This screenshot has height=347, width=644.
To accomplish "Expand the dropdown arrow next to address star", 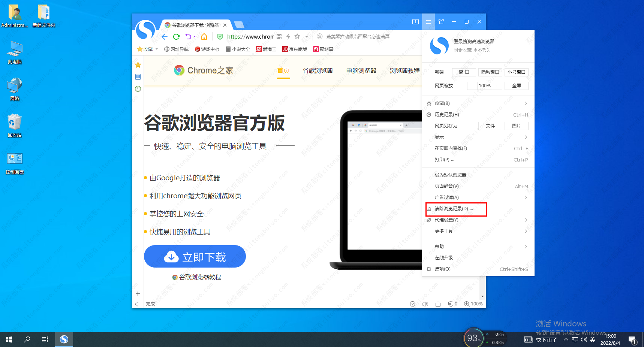I will [307, 36].
